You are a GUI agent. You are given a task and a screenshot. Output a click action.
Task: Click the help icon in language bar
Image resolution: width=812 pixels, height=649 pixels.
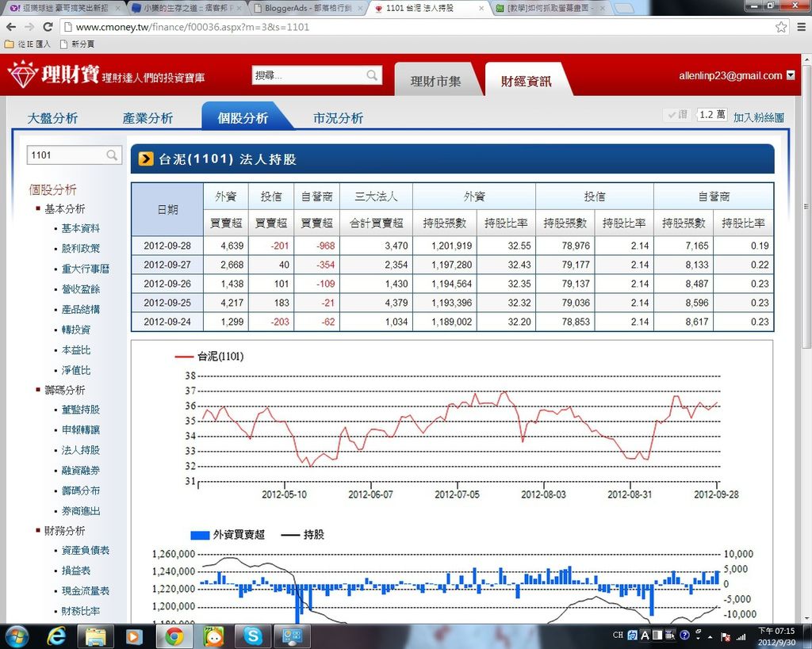(x=684, y=635)
